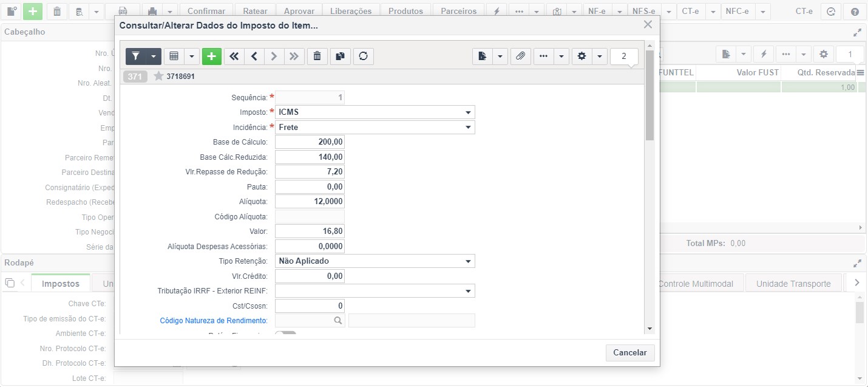This screenshot has width=868, height=387.
Task: Follow the Código Natureza de Rendimento link
Action: 213,321
